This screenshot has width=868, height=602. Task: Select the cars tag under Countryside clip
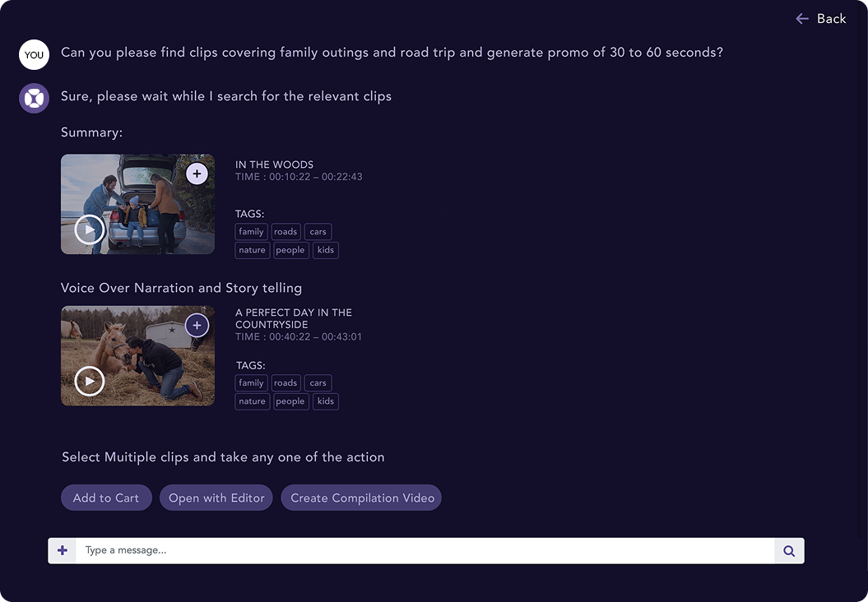(x=318, y=383)
